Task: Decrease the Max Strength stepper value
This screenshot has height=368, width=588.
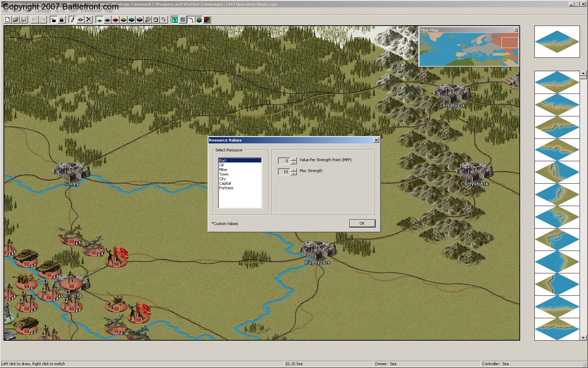Action: (x=294, y=173)
